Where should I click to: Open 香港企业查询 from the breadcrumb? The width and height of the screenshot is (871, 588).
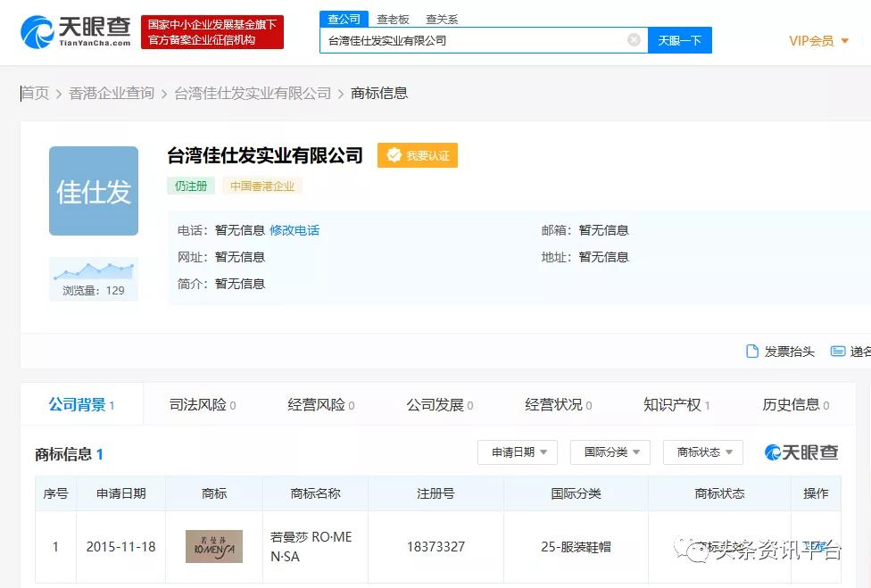click(x=111, y=92)
